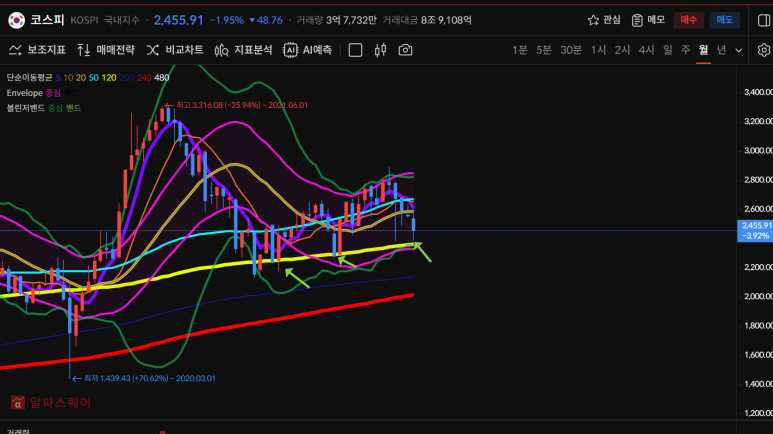Open the 비교차트 comparison chart tool

point(175,50)
